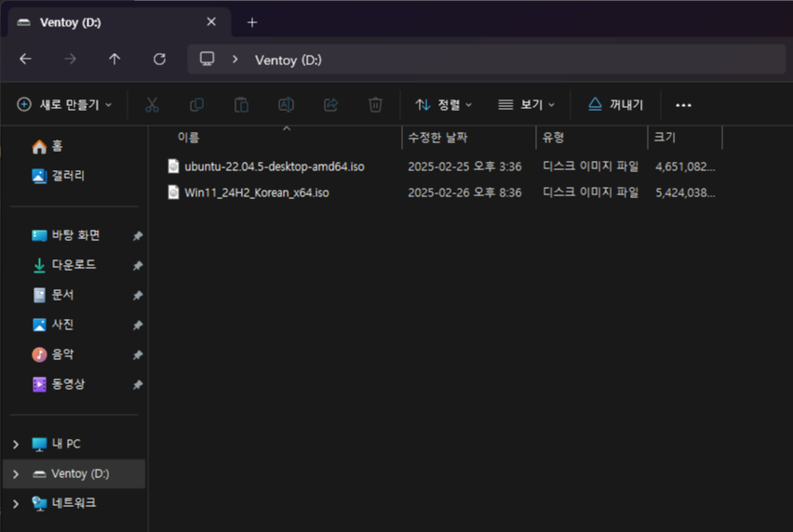Open 갤러리 (Gallery) in the sidebar
793x532 pixels.
pos(58,175)
